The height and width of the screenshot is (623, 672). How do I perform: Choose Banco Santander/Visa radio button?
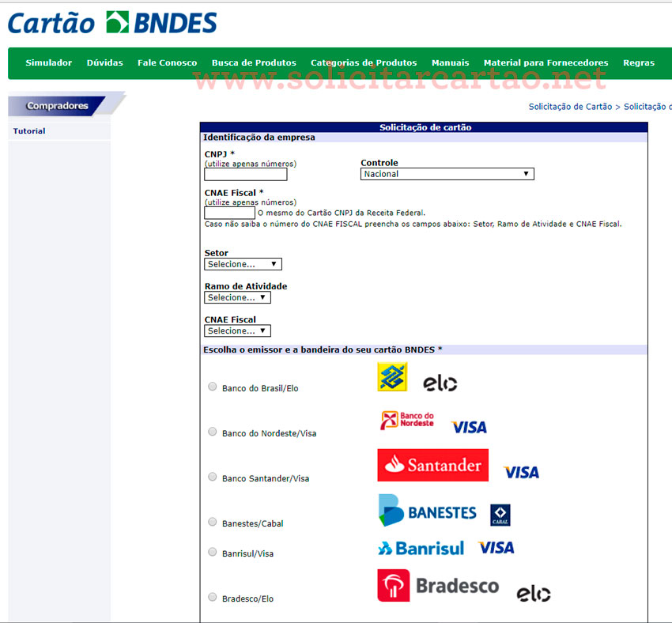click(212, 477)
